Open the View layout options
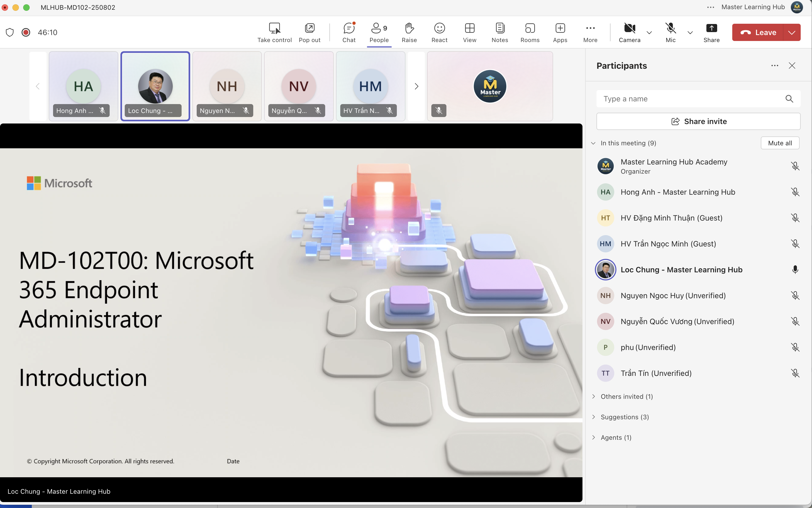The image size is (812, 508). click(x=470, y=32)
